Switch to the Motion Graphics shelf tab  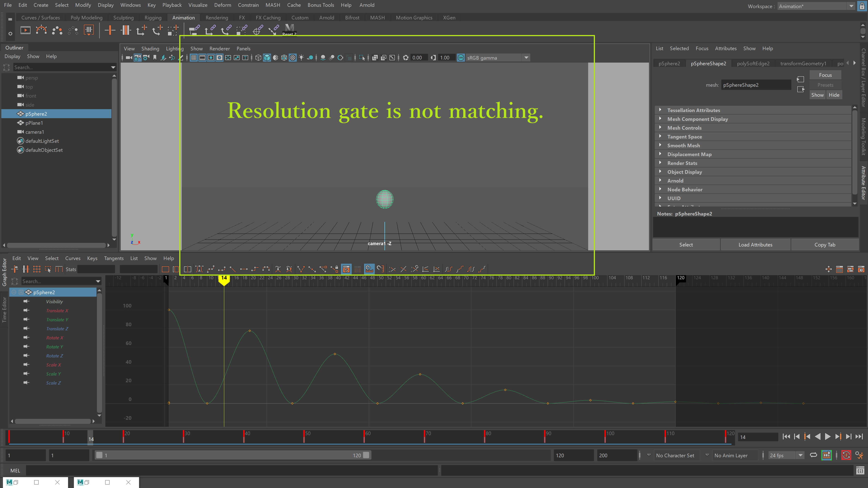click(x=414, y=18)
